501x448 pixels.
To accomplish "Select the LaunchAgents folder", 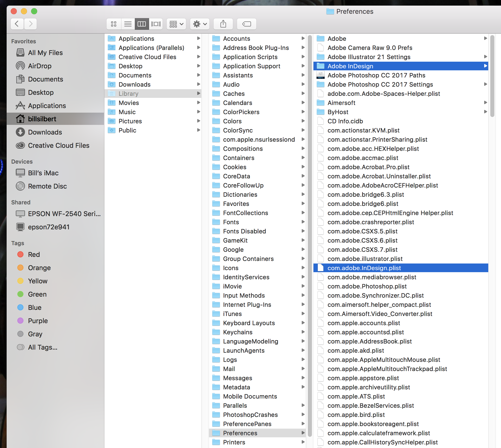I will point(257,350).
